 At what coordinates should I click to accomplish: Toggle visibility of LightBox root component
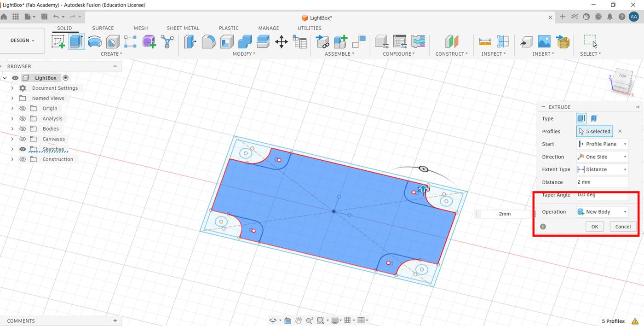(15, 78)
